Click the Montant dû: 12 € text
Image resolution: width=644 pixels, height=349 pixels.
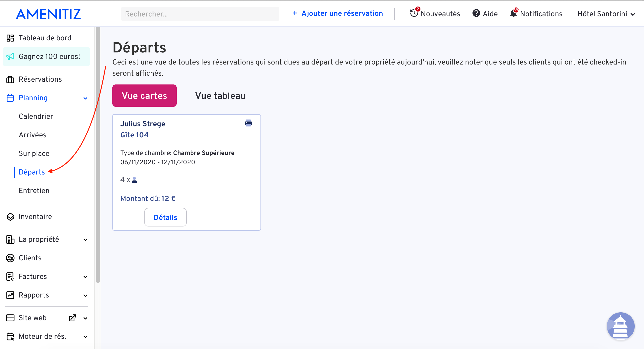[148, 199]
